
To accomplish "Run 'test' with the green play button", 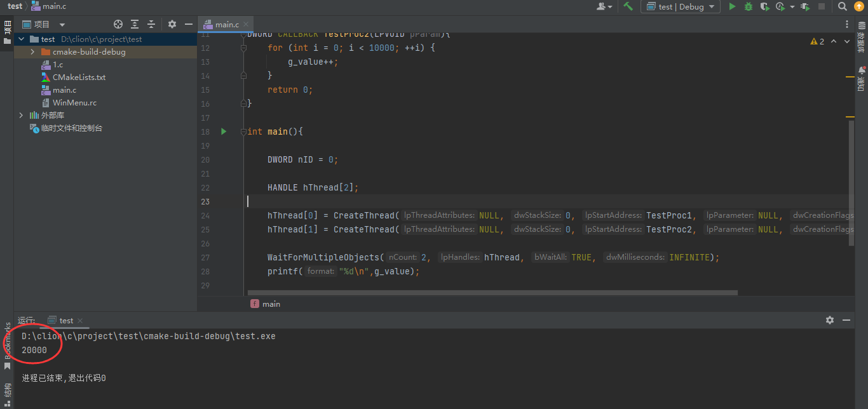I will [x=732, y=6].
